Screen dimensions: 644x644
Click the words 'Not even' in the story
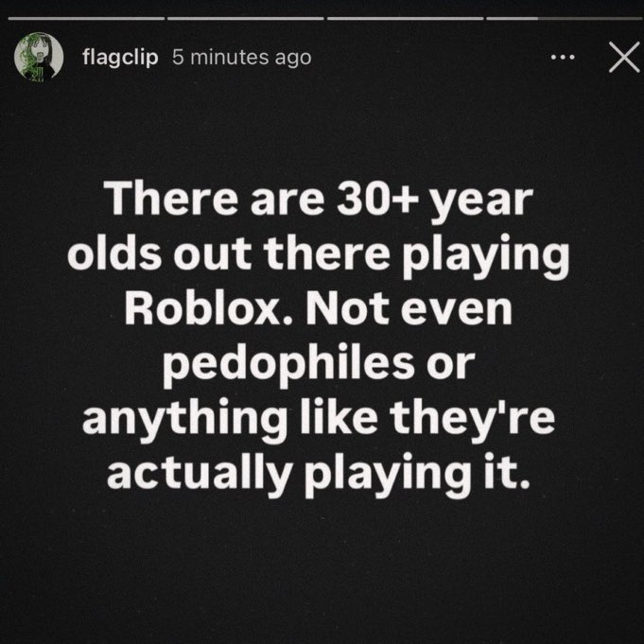coord(409,309)
